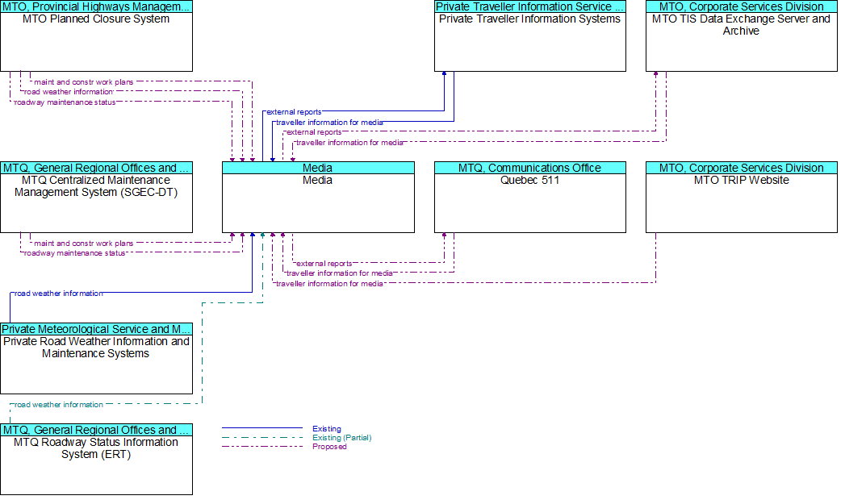Click the topmost maint and constr work plans label
Viewport: 845px width, 504px height.
pyautogui.click(x=83, y=81)
